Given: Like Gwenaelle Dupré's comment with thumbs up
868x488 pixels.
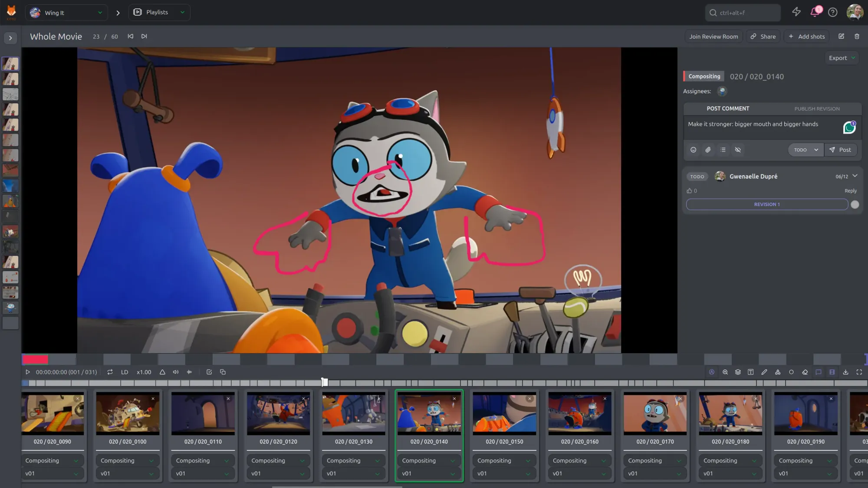Looking at the screenshot, I should click(x=689, y=191).
